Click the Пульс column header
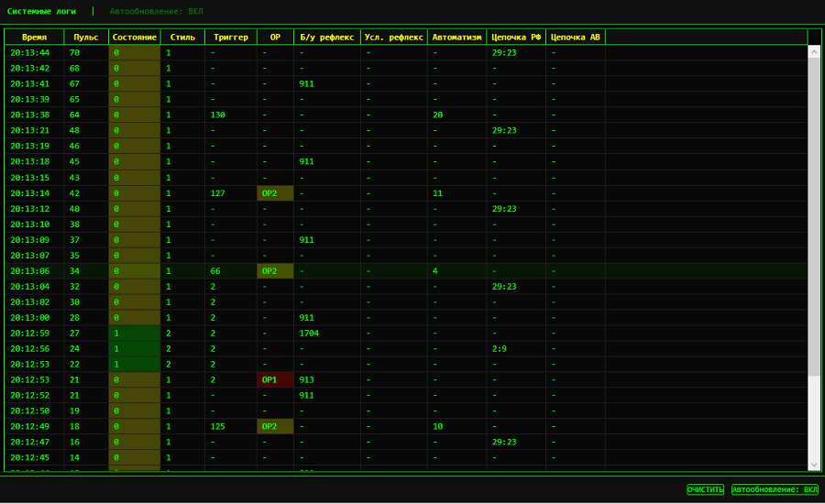The width and height of the screenshot is (825, 504). pos(86,37)
